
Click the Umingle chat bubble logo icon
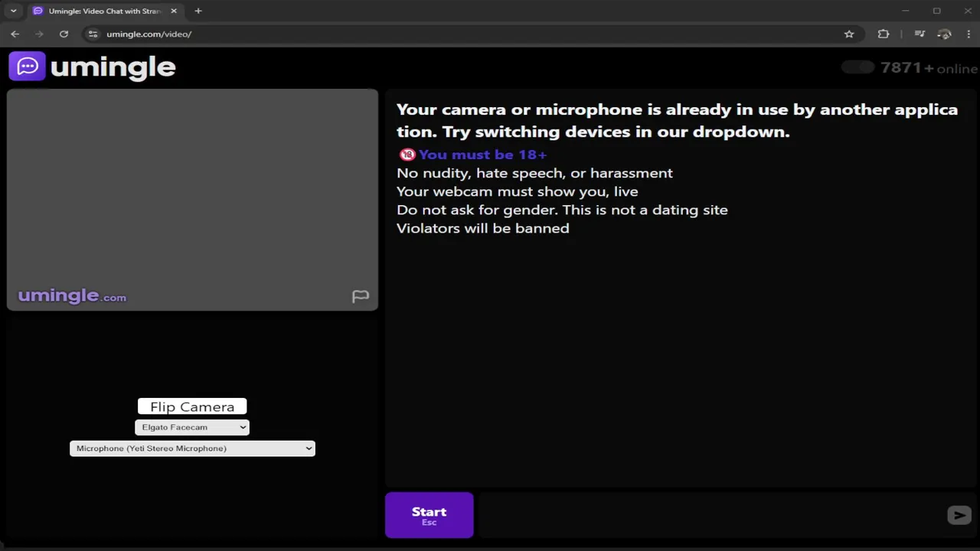(x=27, y=67)
